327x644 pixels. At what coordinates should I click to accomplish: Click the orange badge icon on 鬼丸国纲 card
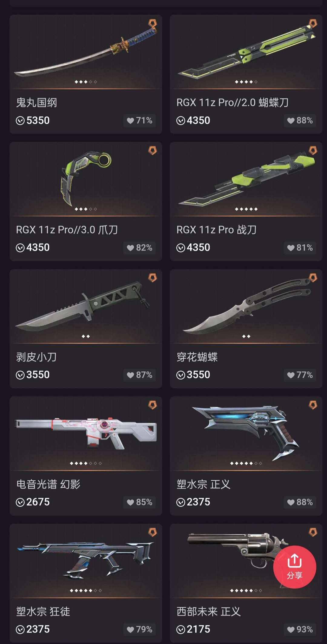[x=153, y=23]
